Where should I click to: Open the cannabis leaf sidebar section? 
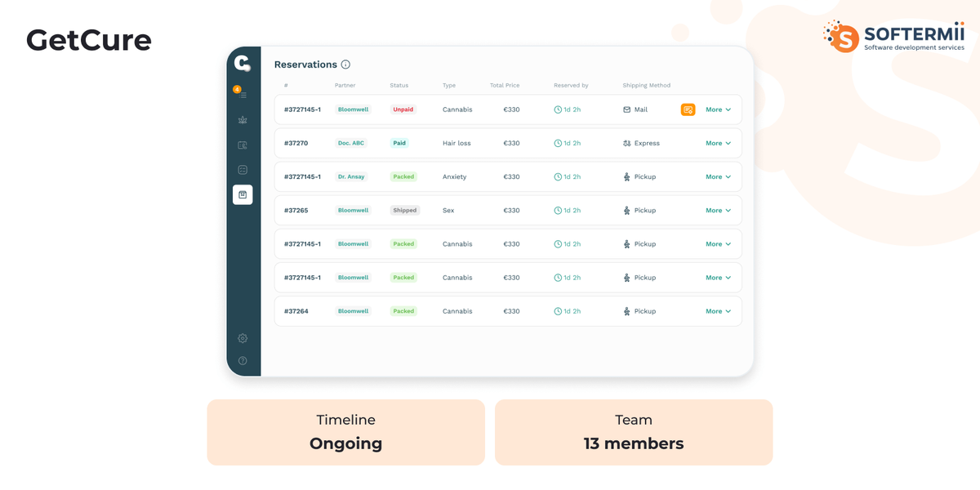pyautogui.click(x=243, y=120)
